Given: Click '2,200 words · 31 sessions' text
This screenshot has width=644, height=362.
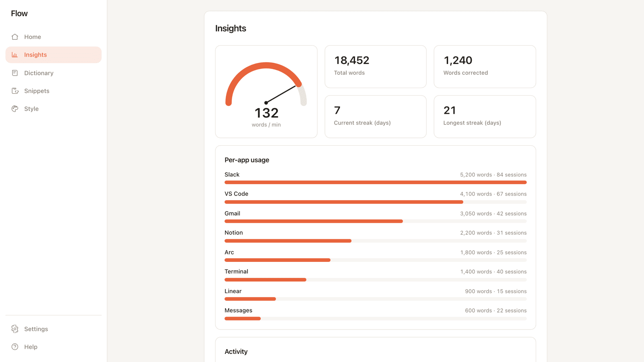Looking at the screenshot, I should (x=493, y=233).
